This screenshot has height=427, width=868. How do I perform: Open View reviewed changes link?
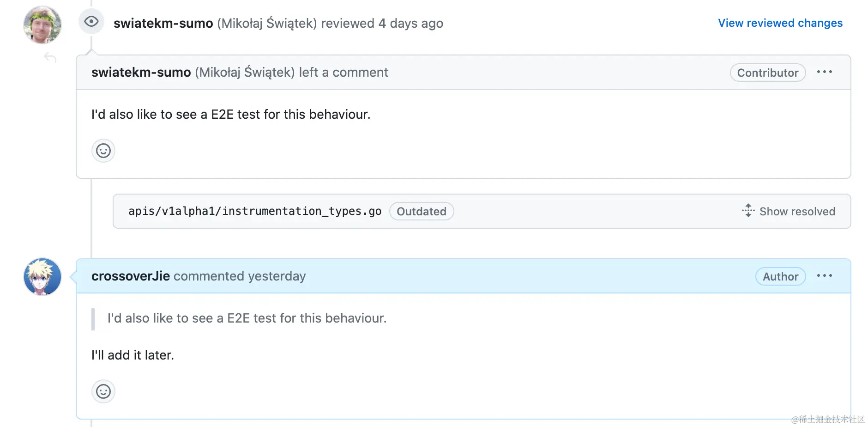pos(780,23)
